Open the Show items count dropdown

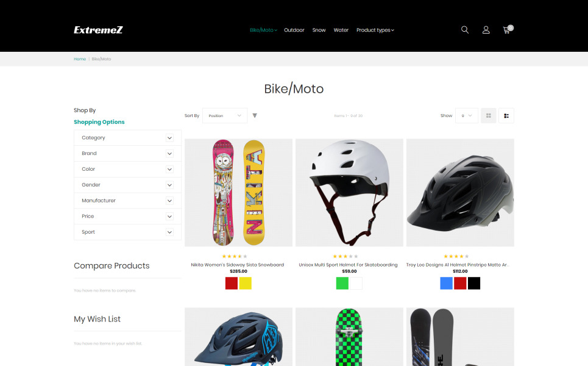pos(467,116)
